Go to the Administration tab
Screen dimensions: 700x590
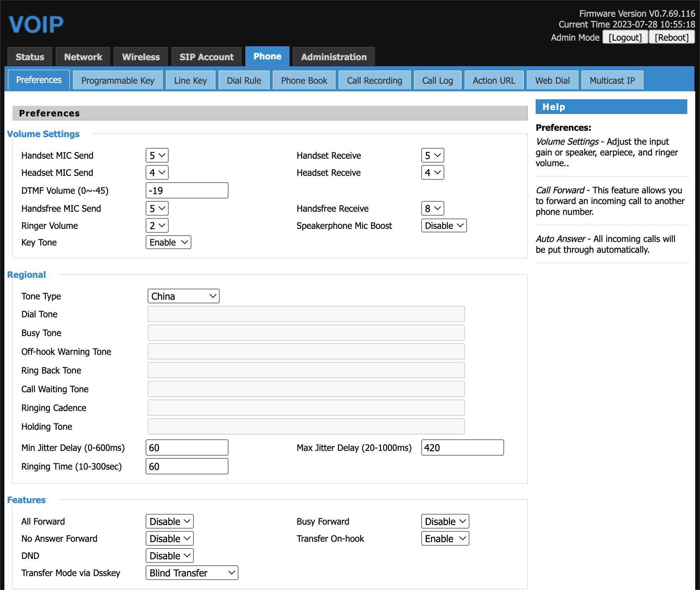[333, 57]
